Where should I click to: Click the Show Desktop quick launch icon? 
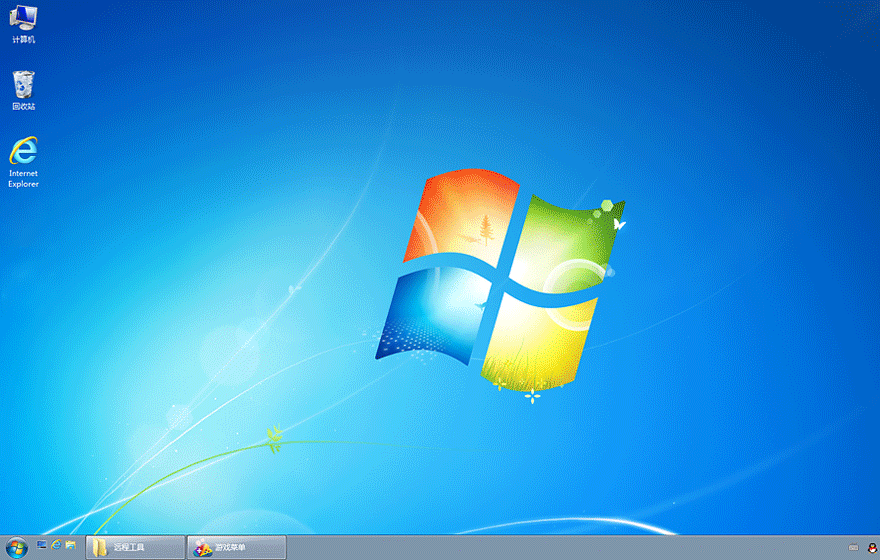point(42,545)
